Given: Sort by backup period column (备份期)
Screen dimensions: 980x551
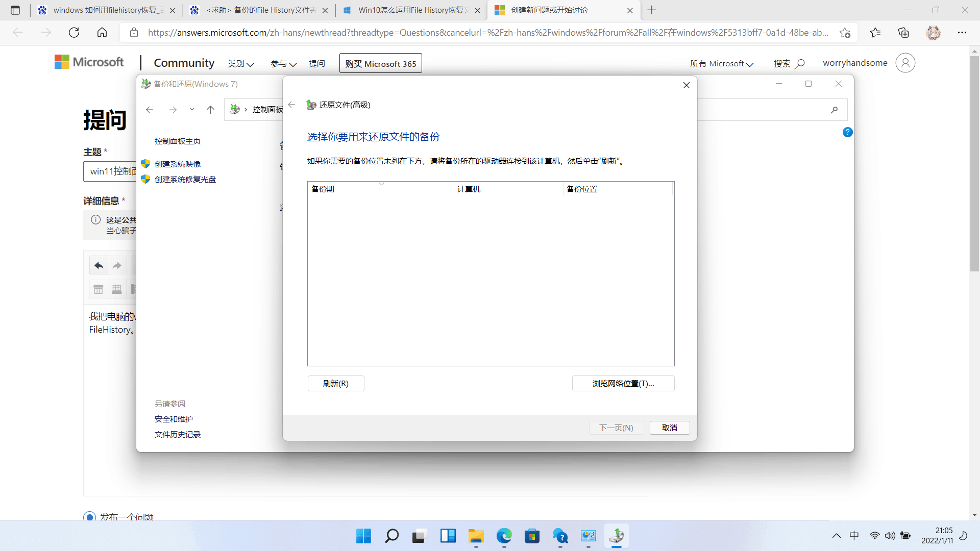Looking at the screenshot, I should [x=380, y=189].
